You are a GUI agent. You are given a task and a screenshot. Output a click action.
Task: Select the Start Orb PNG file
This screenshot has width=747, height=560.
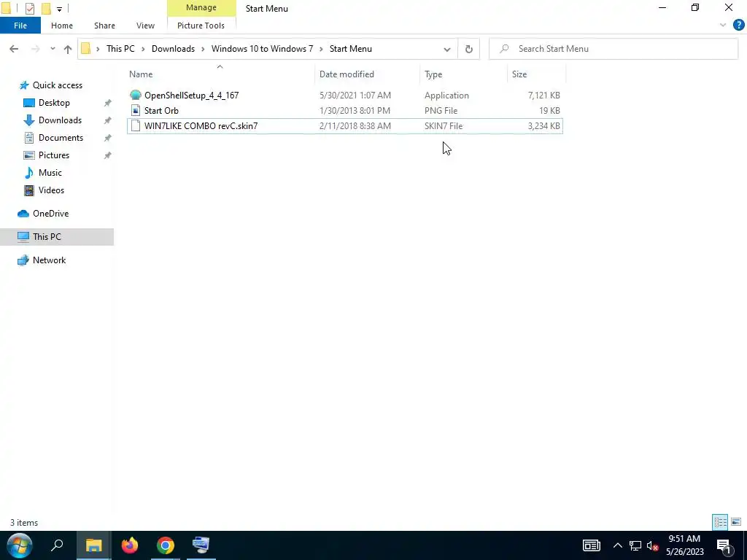[345, 111]
